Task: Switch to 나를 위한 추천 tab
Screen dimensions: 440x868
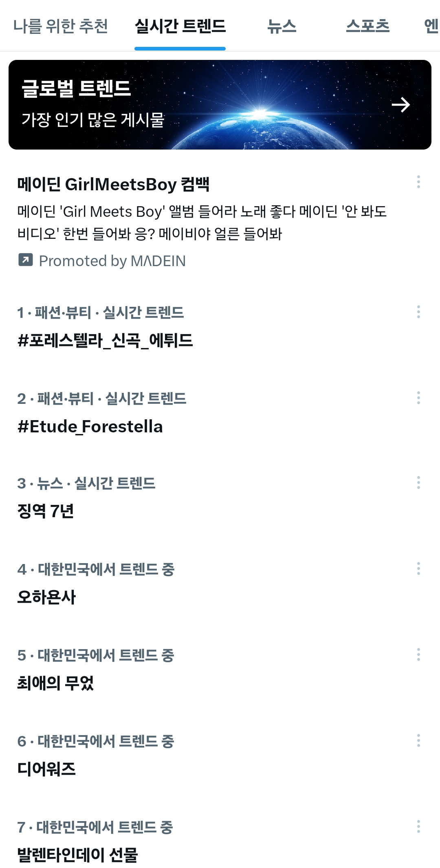Action: (60, 26)
